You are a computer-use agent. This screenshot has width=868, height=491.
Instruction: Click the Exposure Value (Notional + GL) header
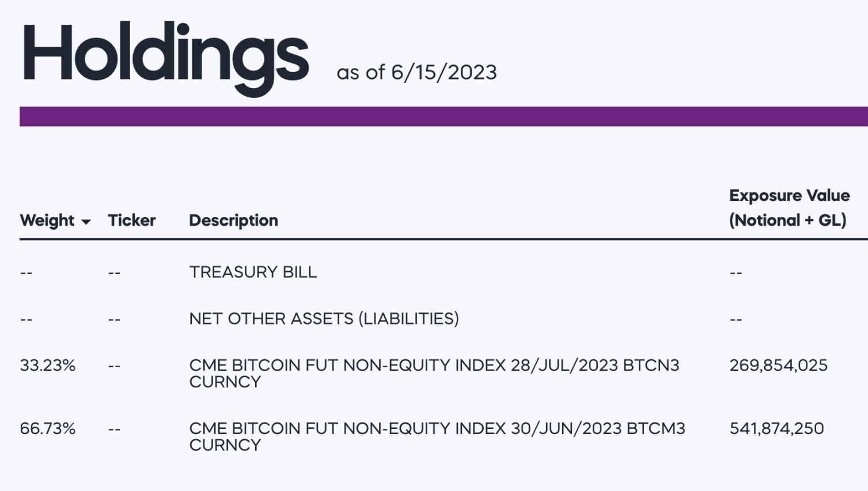(789, 208)
